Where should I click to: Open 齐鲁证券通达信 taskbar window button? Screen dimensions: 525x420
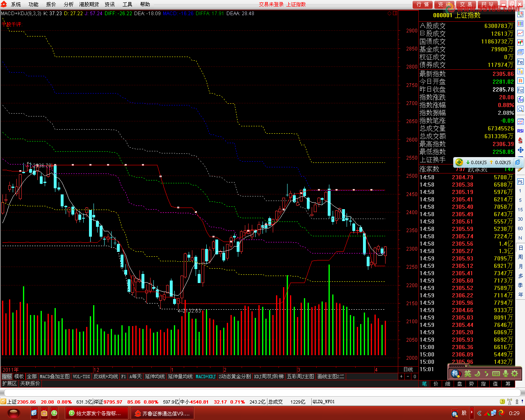162,413
